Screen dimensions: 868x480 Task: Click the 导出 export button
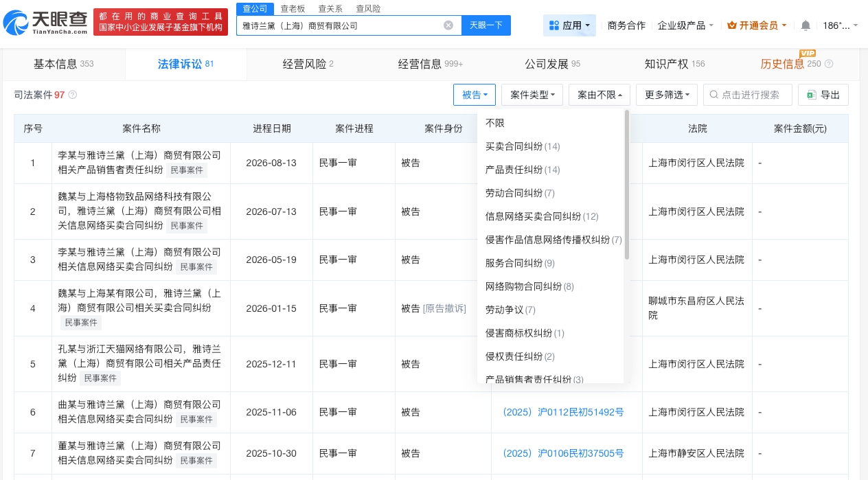(823, 95)
